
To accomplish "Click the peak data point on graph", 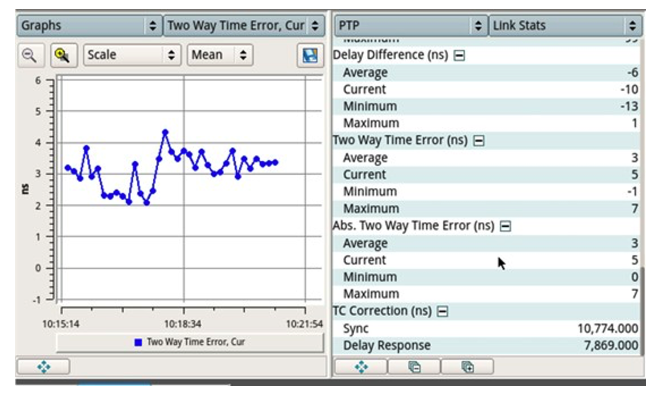I will click(165, 132).
